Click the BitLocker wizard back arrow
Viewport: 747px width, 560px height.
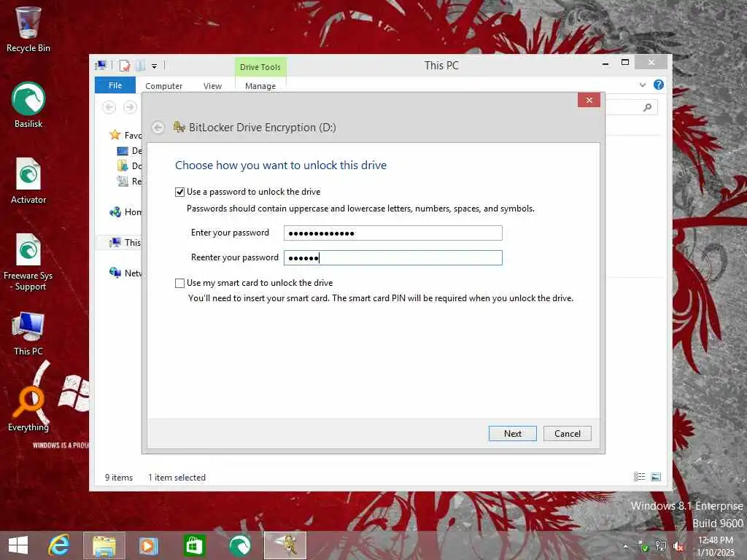158,128
